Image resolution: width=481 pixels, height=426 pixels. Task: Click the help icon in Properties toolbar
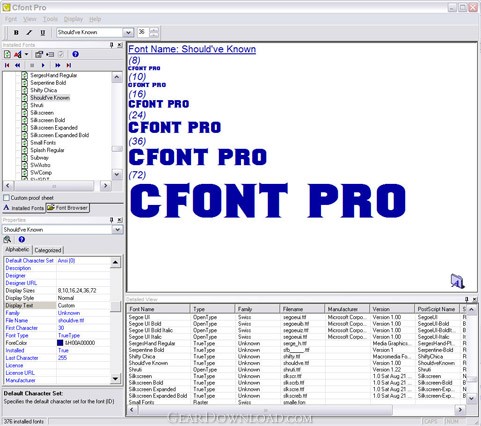[22, 239]
